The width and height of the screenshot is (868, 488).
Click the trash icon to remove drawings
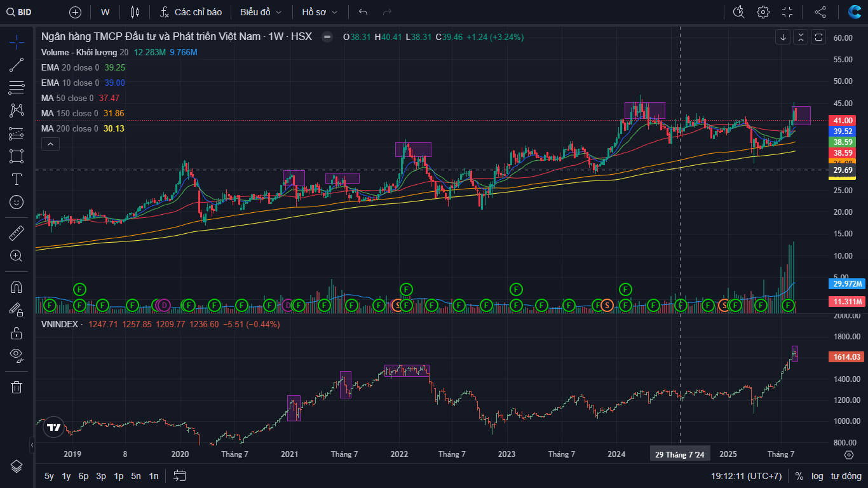[x=17, y=387]
